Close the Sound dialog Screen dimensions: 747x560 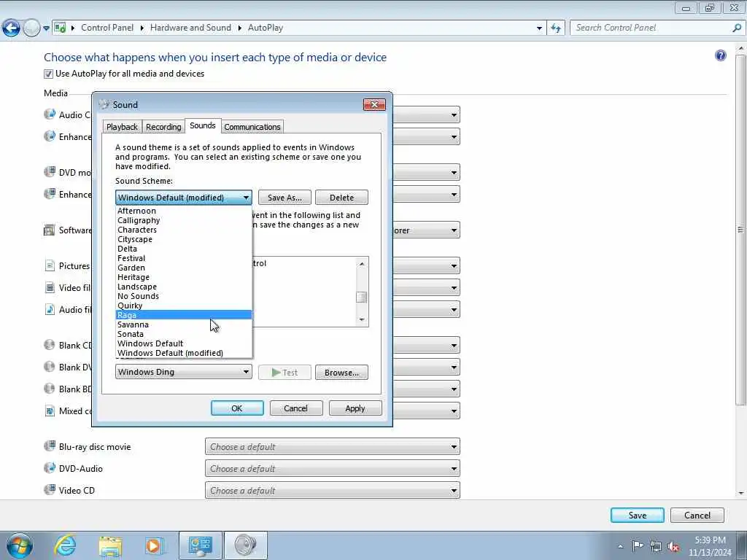[x=374, y=105]
